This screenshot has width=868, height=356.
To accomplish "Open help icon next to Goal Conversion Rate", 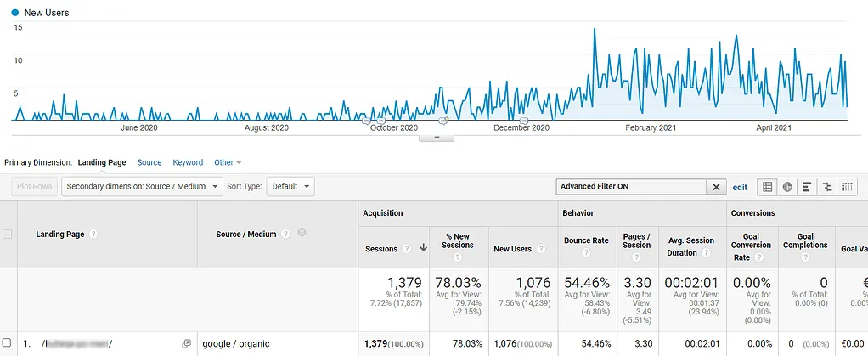I will pyautogui.click(x=759, y=257).
